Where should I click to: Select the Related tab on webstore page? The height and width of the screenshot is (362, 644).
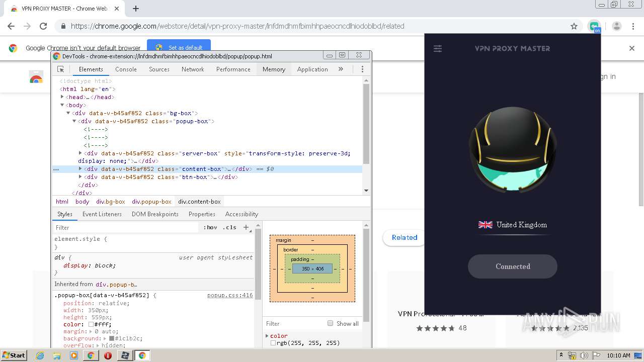tap(405, 237)
